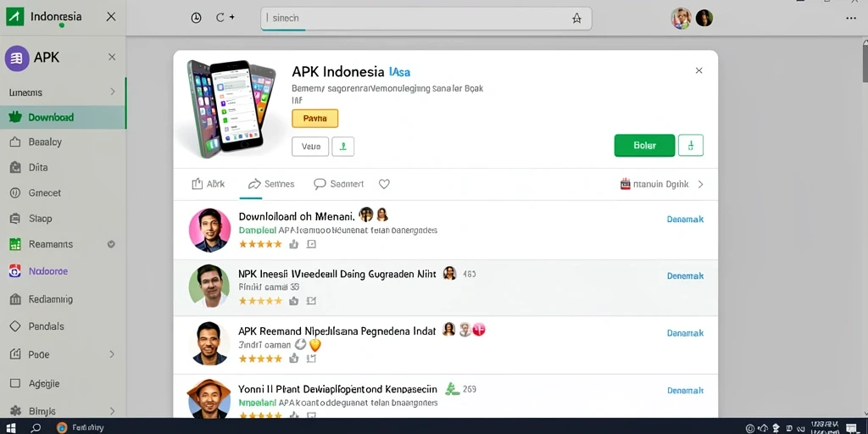Click the square icon beside Agejjie
Screen dimensions: 868x434
[x=15, y=383]
